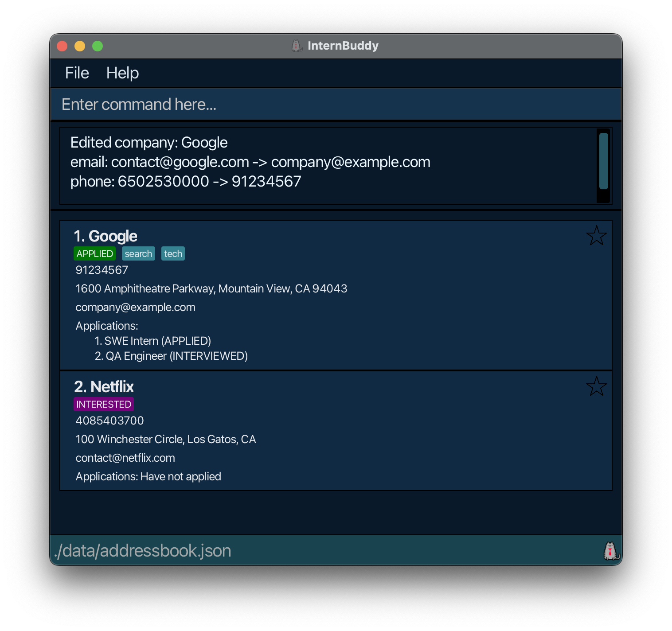The height and width of the screenshot is (631, 672).
Task: Click contact@netflix.com email text
Action: coord(125,458)
